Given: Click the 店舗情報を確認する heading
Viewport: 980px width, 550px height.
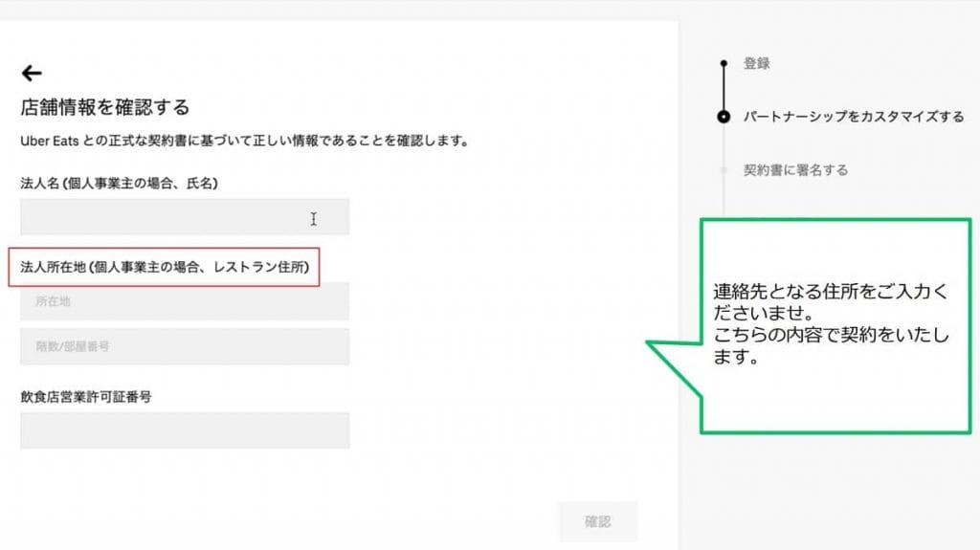Looking at the screenshot, I should (x=104, y=107).
